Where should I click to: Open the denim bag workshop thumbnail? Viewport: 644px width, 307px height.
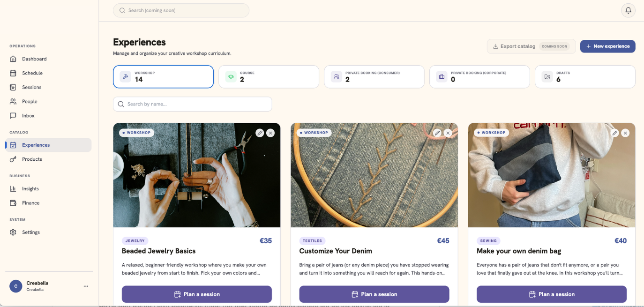[552, 175]
